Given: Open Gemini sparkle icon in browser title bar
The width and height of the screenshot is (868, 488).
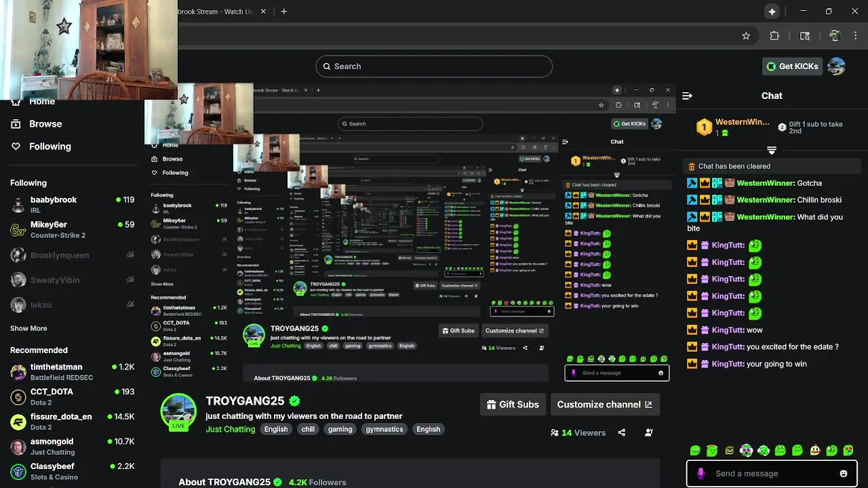Looking at the screenshot, I should pyautogui.click(x=772, y=12).
